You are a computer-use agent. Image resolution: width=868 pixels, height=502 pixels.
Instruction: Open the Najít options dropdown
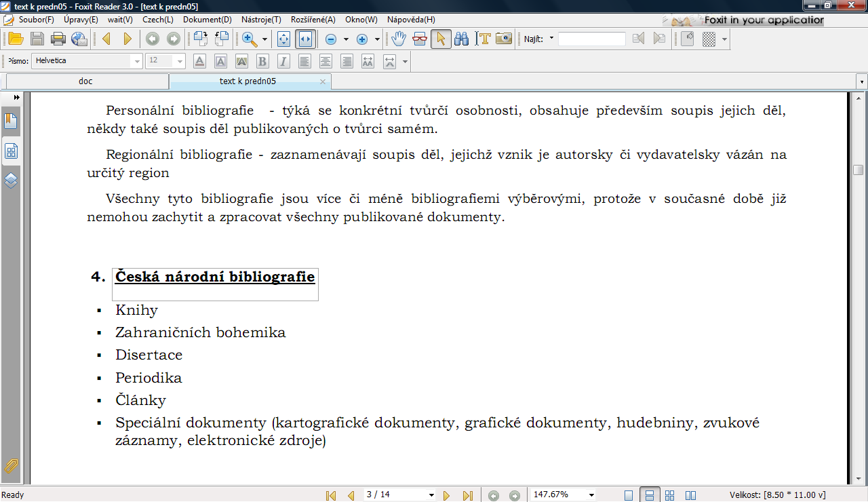tap(551, 39)
